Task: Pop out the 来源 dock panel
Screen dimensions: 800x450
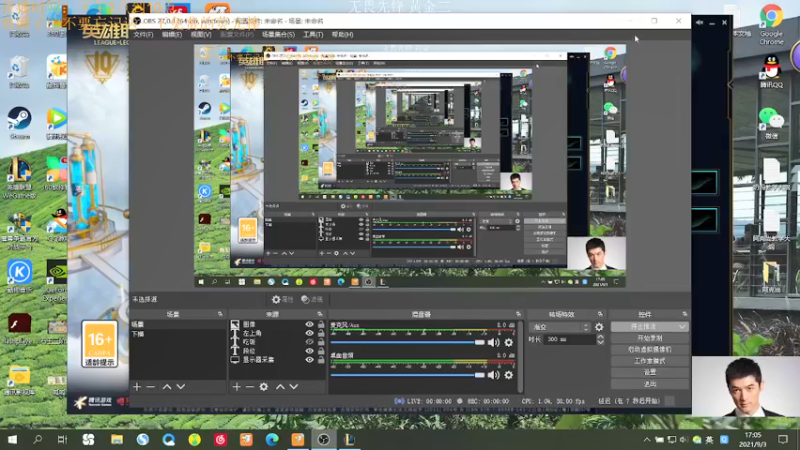Action: [x=320, y=314]
